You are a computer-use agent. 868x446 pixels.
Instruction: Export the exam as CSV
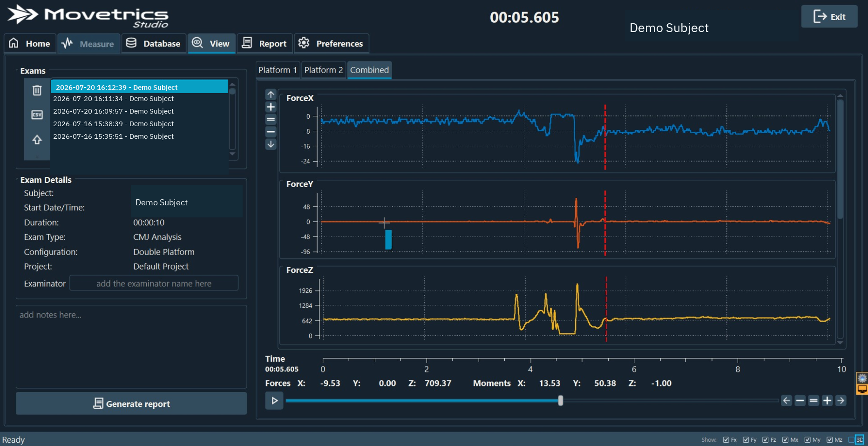pyautogui.click(x=37, y=115)
